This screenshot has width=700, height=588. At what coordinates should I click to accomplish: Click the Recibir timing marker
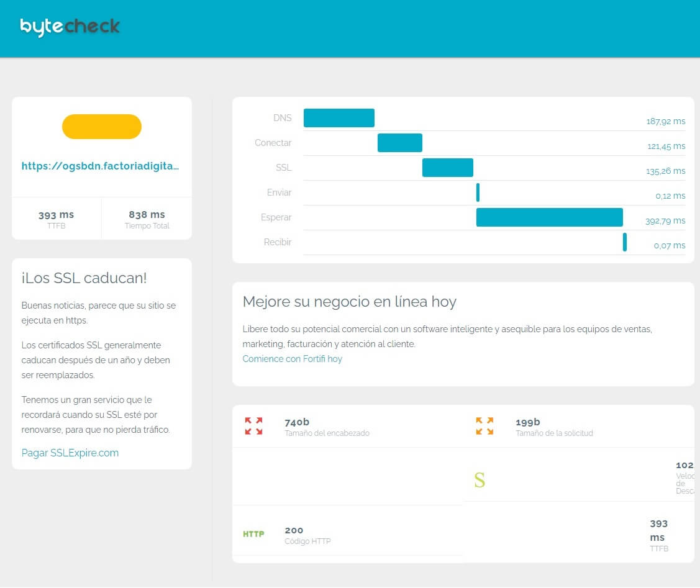[625, 242]
